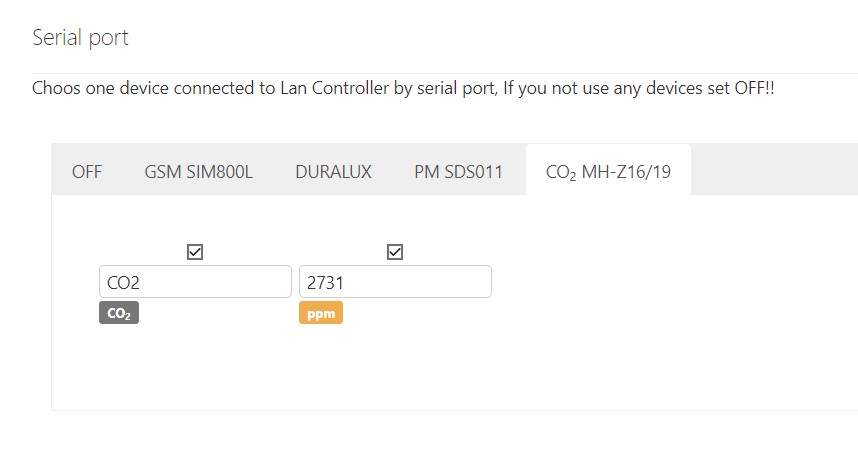Select the DURALUX tab
This screenshot has height=461, width=858.
pos(333,171)
